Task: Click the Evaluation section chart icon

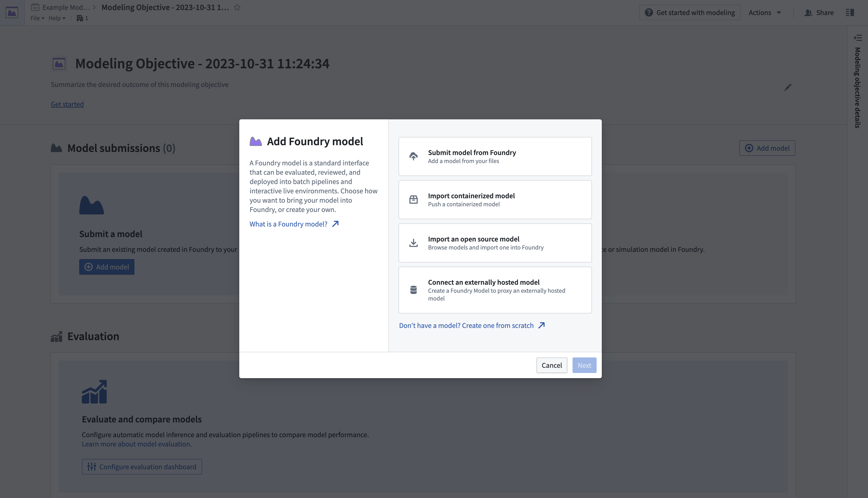Action: pos(56,336)
